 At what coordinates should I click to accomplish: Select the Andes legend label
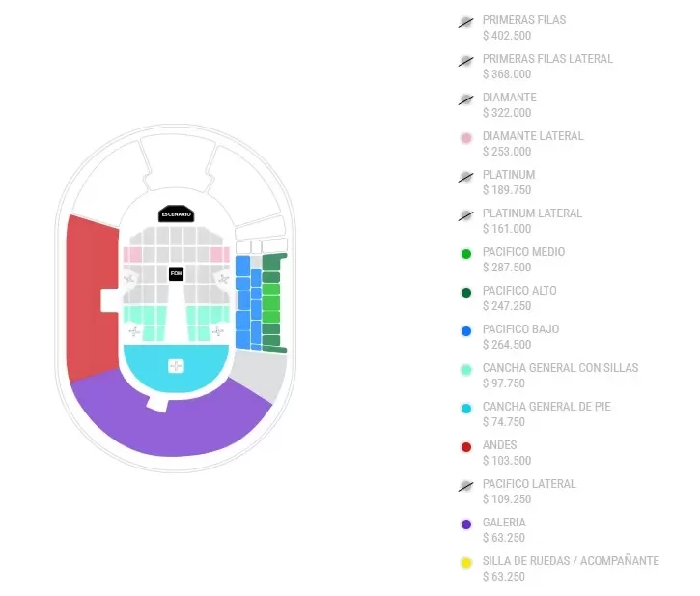[x=499, y=445]
